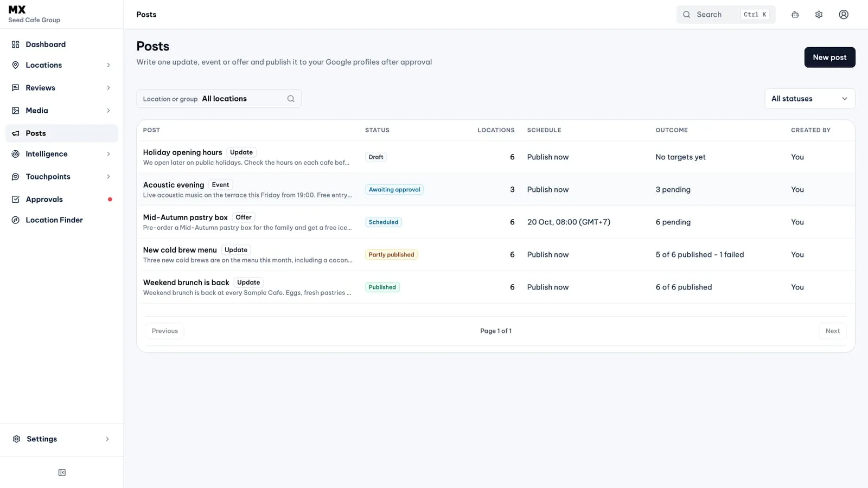Expand the Reviews submenu chevron

pos(108,88)
